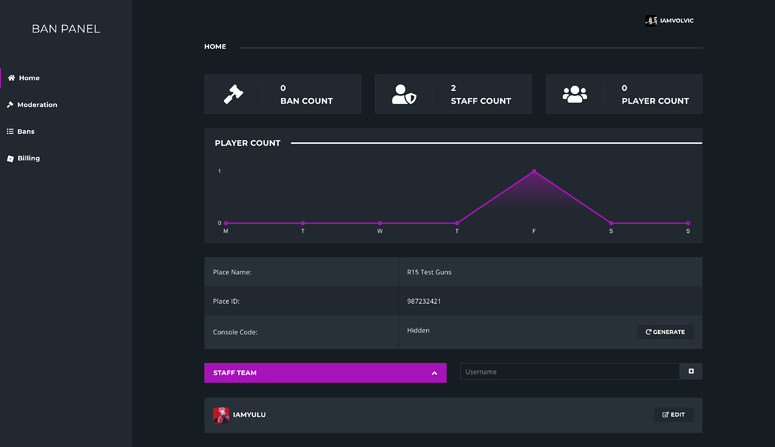Click the Generate console code button
Screen dimensions: 775x447
click(665, 332)
